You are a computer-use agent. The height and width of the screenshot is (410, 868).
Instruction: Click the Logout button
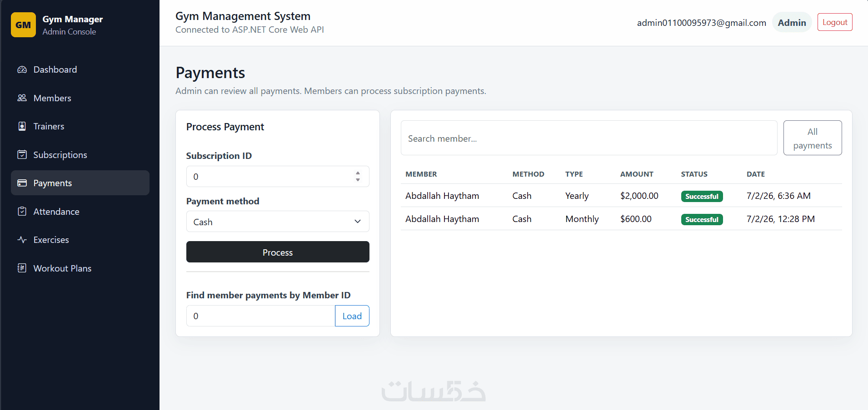click(835, 22)
